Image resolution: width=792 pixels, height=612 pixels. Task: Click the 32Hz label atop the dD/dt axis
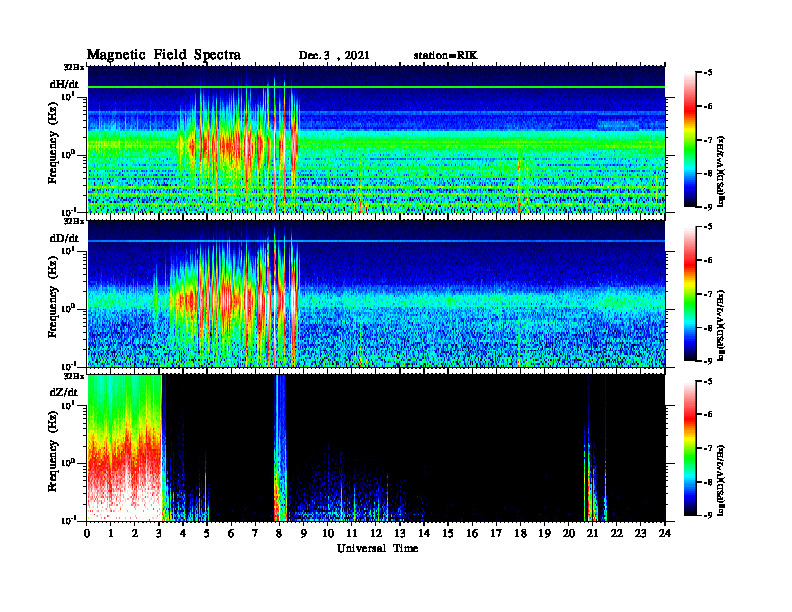(x=74, y=221)
